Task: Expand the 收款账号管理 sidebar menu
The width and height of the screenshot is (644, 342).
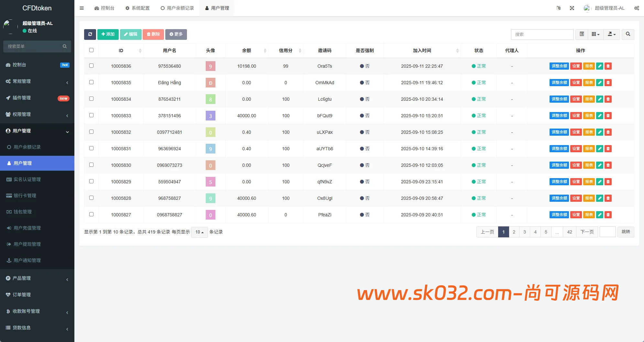Action: click(x=37, y=311)
